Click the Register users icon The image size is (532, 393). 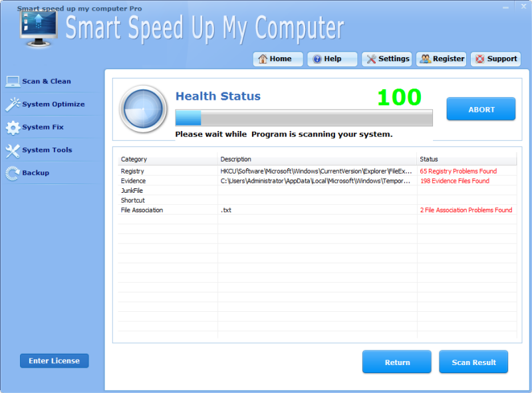[x=426, y=59]
